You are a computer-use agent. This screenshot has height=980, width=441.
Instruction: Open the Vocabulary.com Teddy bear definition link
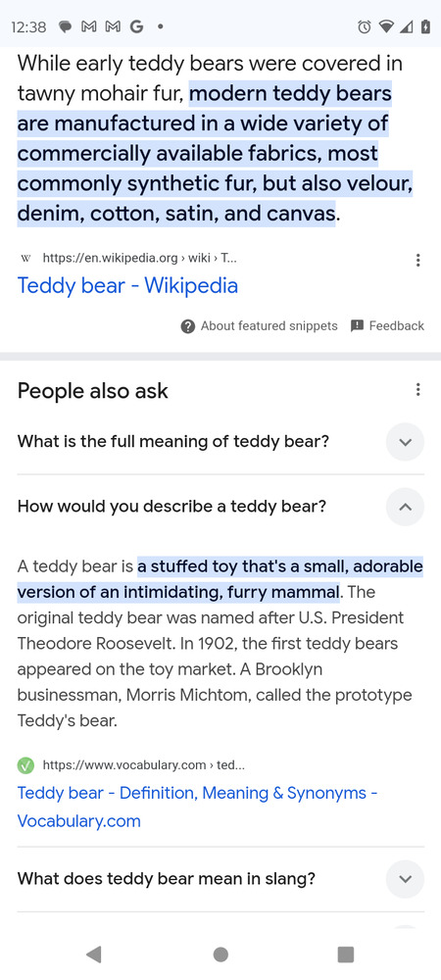click(x=197, y=807)
